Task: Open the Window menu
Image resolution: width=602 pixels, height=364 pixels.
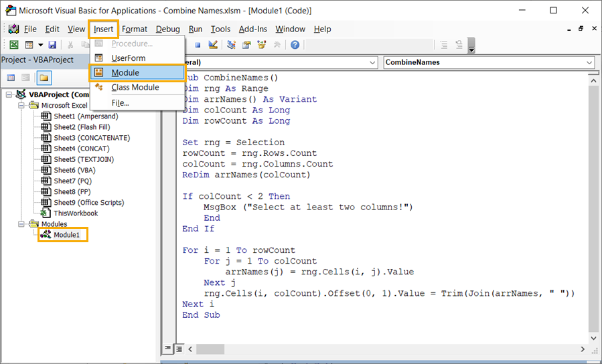Action: pyautogui.click(x=290, y=29)
